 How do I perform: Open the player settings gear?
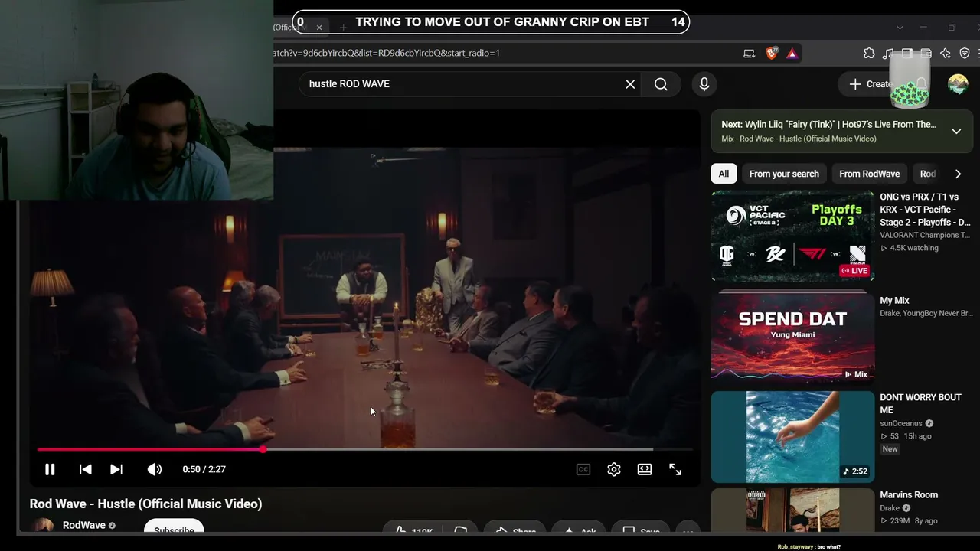(x=614, y=469)
